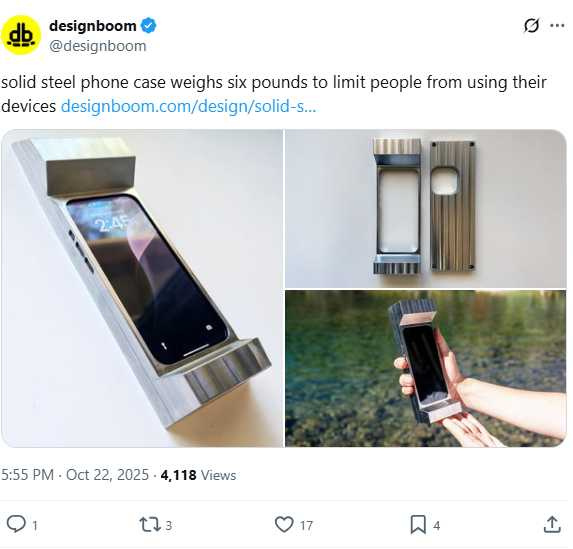Open the Grok circle-slash icon
Screen dimensions: 573x549
click(531, 26)
